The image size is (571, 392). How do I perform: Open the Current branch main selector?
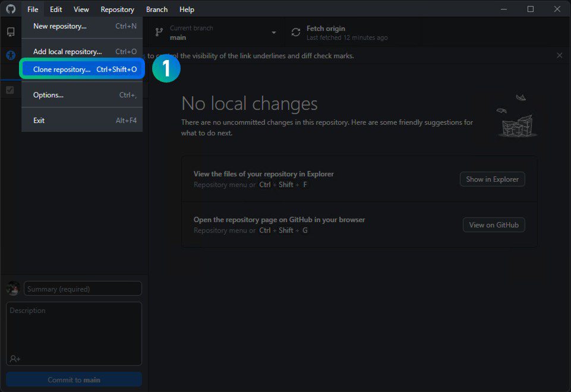[216, 33]
